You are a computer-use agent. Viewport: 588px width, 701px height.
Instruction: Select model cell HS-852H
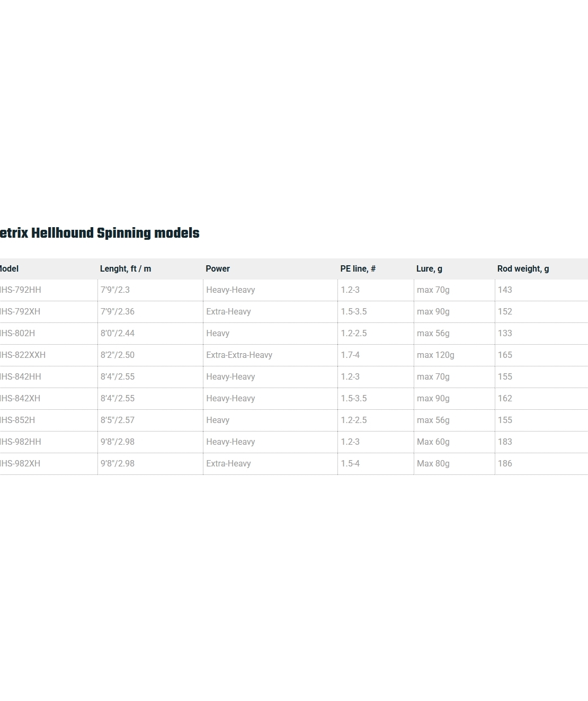[x=17, y=420]
